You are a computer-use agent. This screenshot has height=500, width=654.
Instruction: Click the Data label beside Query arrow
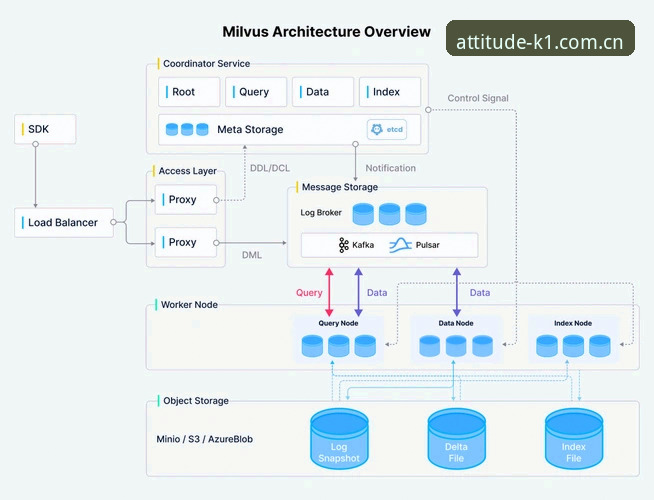[377, 293]
